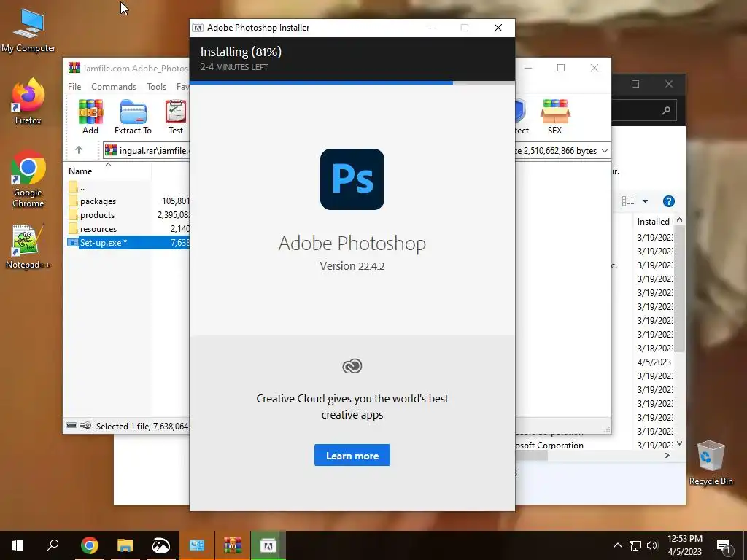Click the Add icon in WinRAR toolbar
The image size is (747, 560).
point(90,117)
